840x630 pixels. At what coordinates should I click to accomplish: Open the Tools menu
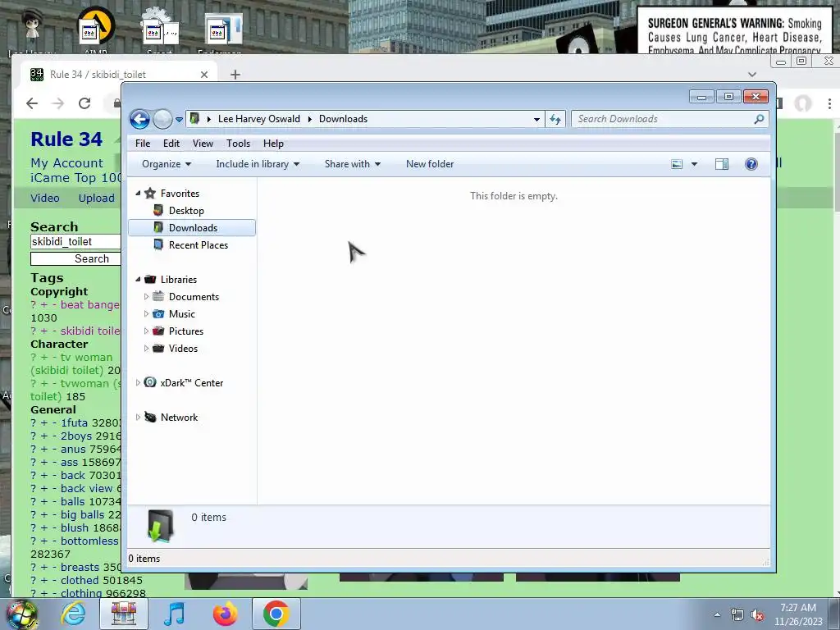point(239,144)
